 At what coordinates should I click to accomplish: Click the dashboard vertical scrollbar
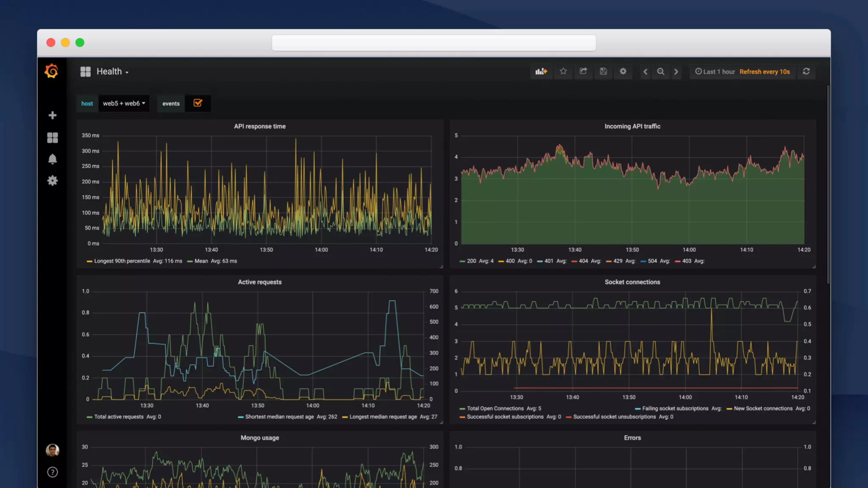tap(828, 185)
